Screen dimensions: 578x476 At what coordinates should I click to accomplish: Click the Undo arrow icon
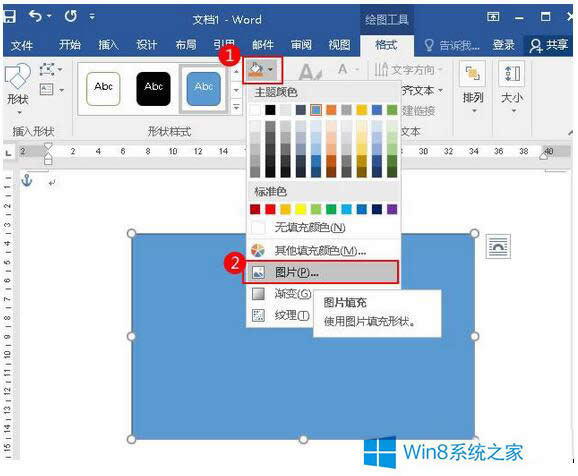36,16
